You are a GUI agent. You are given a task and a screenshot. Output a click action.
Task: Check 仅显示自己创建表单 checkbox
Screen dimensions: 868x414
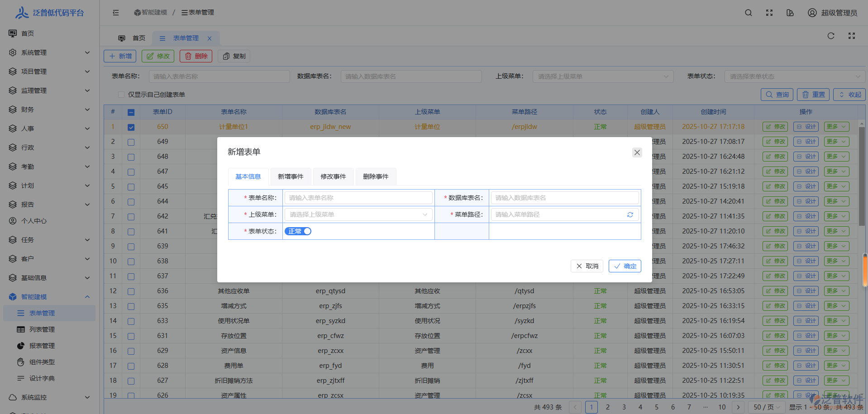point(121,95)
